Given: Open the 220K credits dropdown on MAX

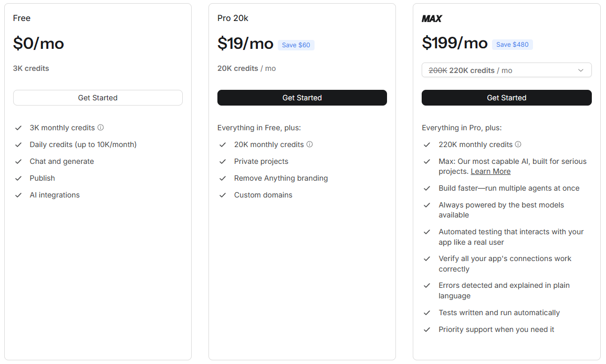Looking at the screenshot, I should pos(506,70).
